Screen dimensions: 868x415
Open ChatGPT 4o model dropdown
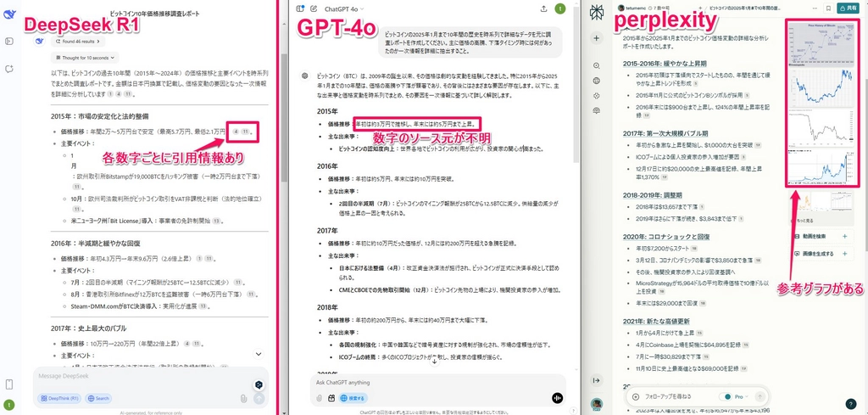(345, 8)
